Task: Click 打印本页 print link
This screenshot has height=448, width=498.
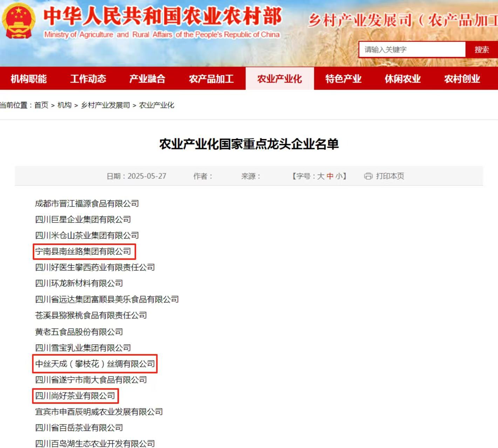Action: tap(390, 176)
